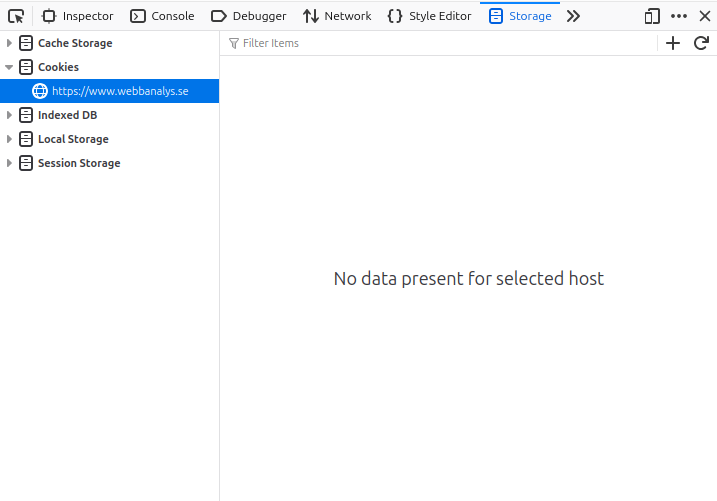Open the three-dot customize menu

[679, 16]
